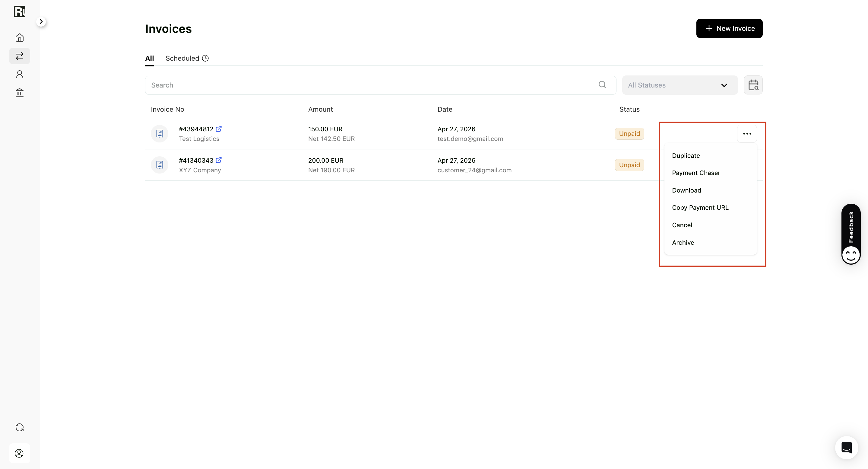Viewport: 868px width, 469px height.
Task: Click the magnifier search icon
Action: [x=602, y=85]
